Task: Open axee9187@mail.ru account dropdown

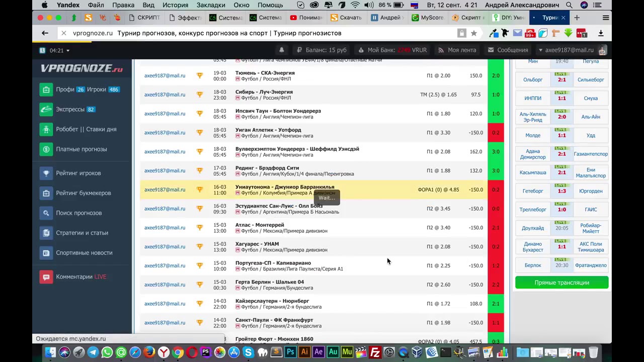Action: pos(566,50)
